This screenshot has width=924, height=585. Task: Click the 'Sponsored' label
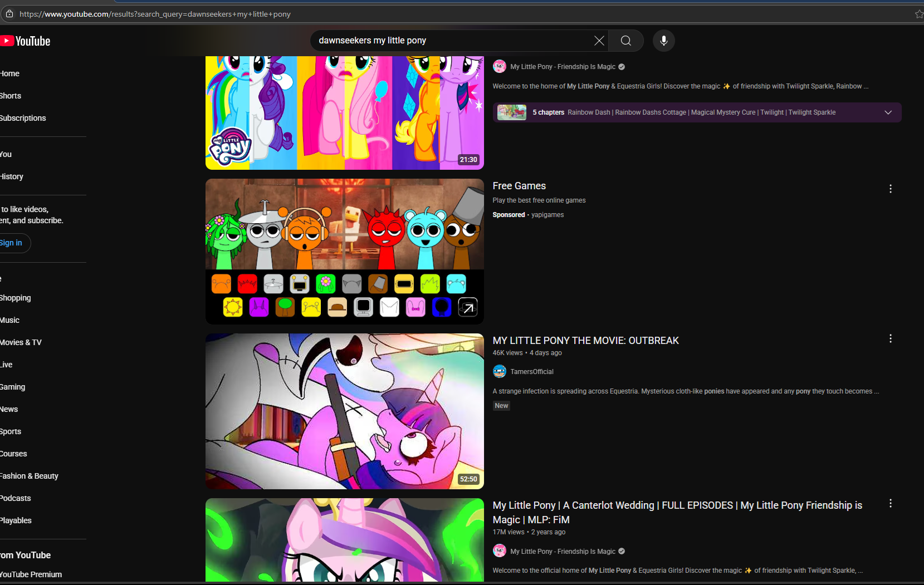(x=509, y=215)
